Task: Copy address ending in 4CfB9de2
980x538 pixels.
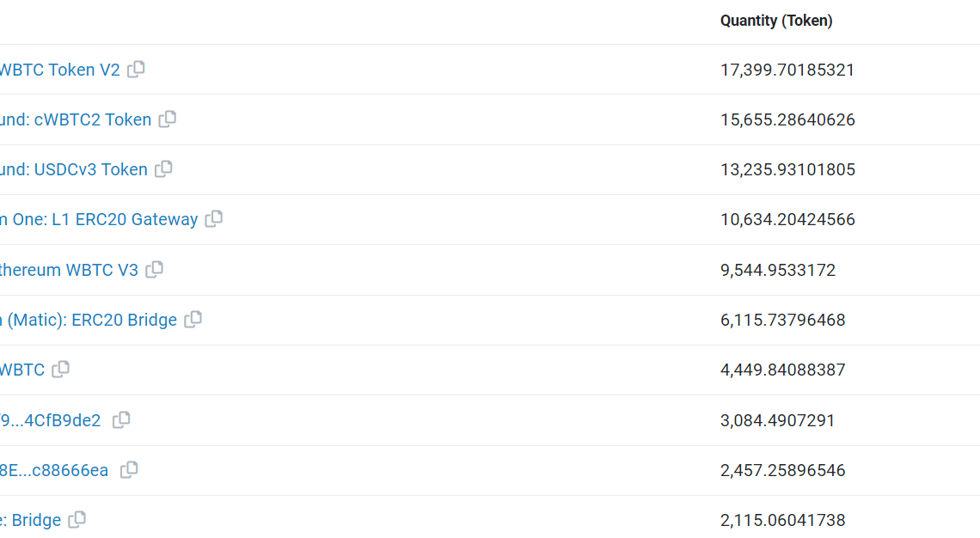Action: (122, 420)
